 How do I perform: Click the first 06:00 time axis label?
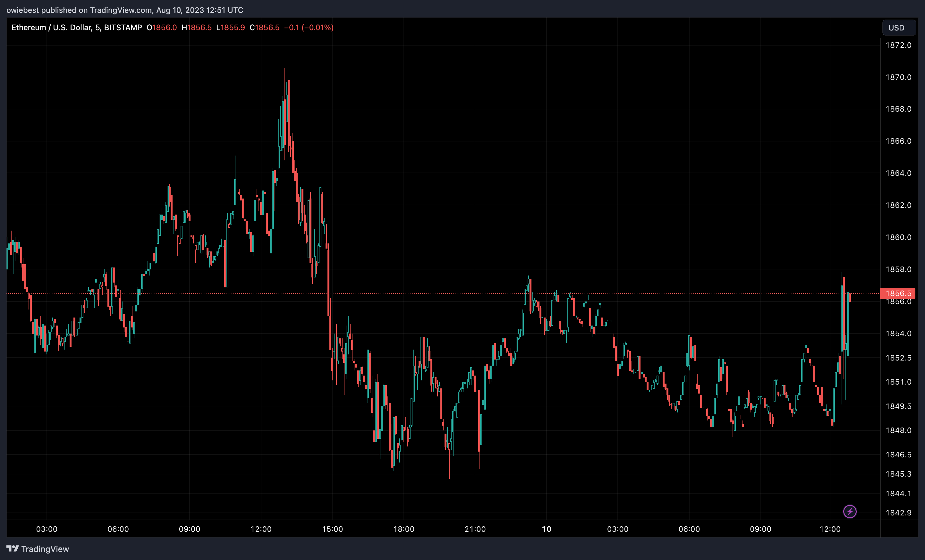click(x=118, y=529)
